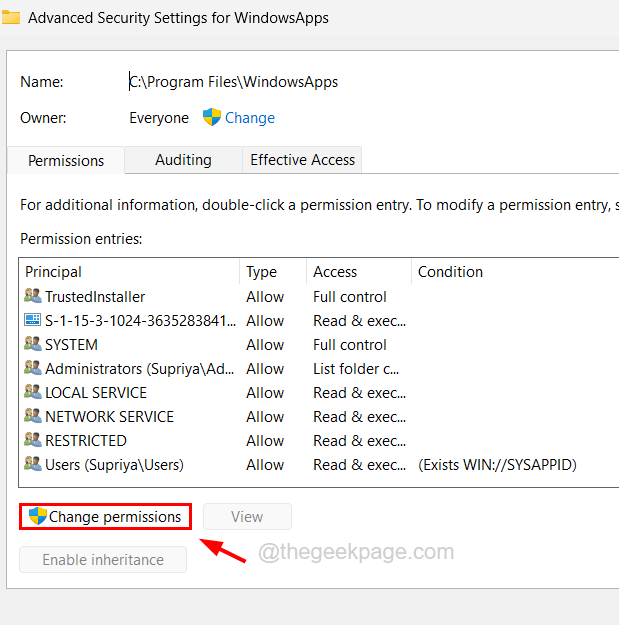Screen dimensions: 619x625
Task: Switch to the Auditing tab
Action: coord(183,160)
